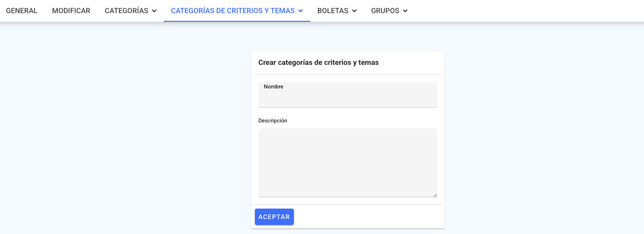Viewport: 644px width, 234px height.
Task: Click the bottom edge of the Descripción text area
Action: [x=348, y=197]
